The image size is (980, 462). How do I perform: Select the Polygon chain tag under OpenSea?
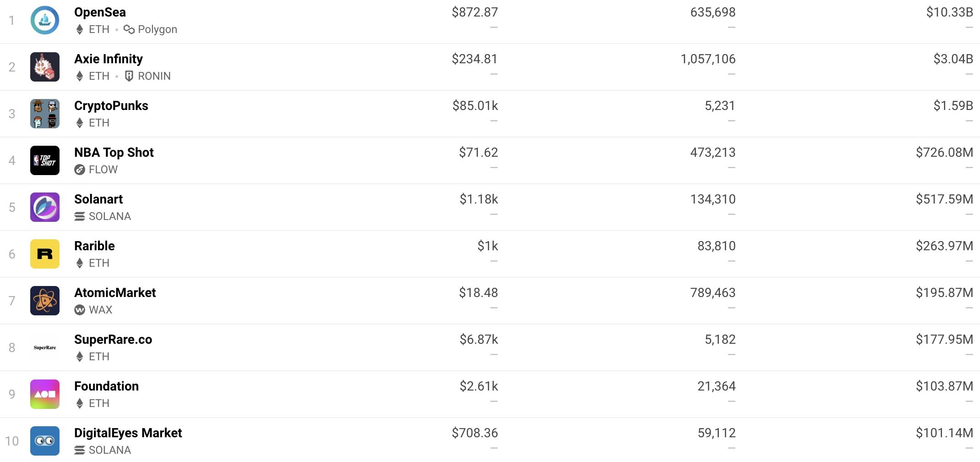150,29
